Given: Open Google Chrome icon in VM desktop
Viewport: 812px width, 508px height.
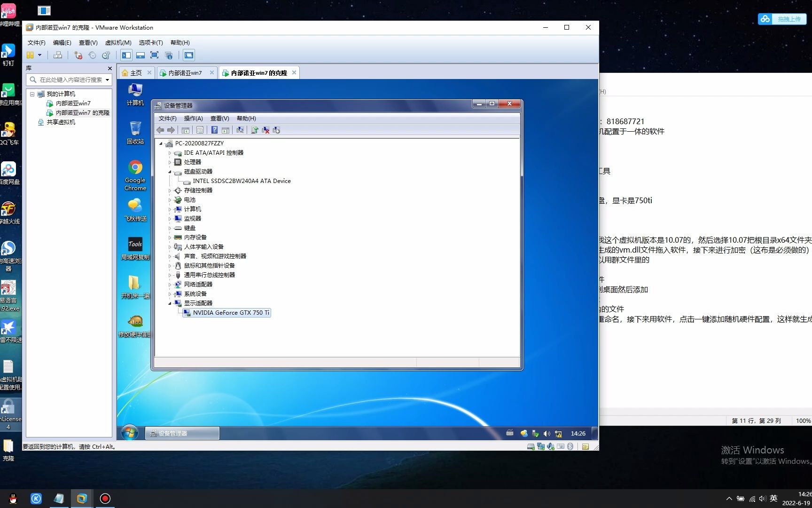Looking at the screenshot, I should 135,175.
